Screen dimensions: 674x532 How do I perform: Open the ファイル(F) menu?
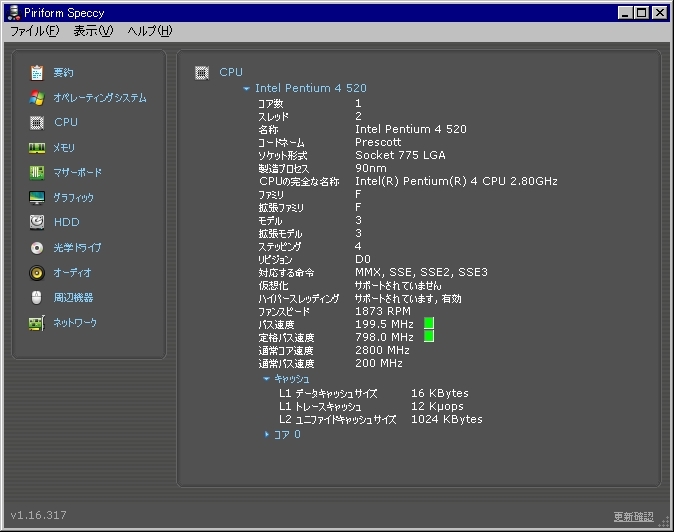[x=34, y=31]
